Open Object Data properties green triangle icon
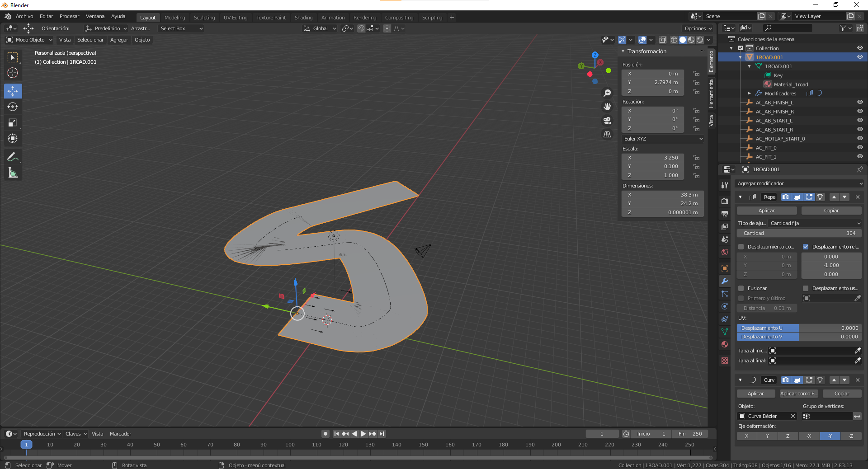868x469 pixels. (725, 332)
